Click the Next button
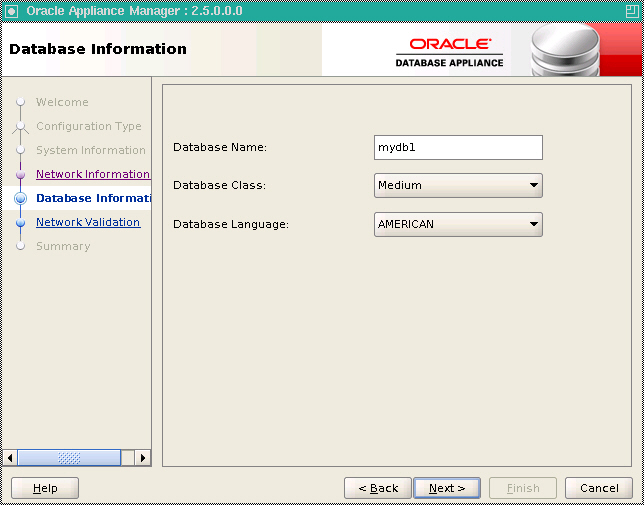Image resolution: width=644 pixels, height=505 pixels. [447, 488]
